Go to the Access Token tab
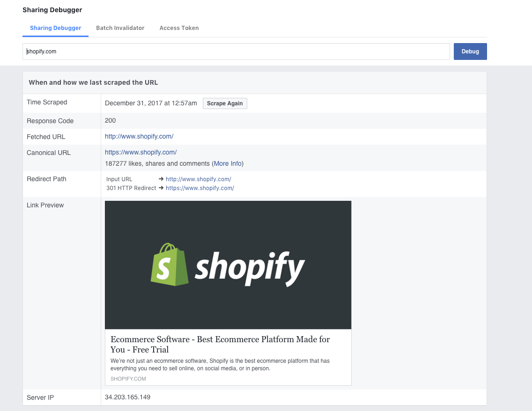532x411 pixels. click(179, 28)
